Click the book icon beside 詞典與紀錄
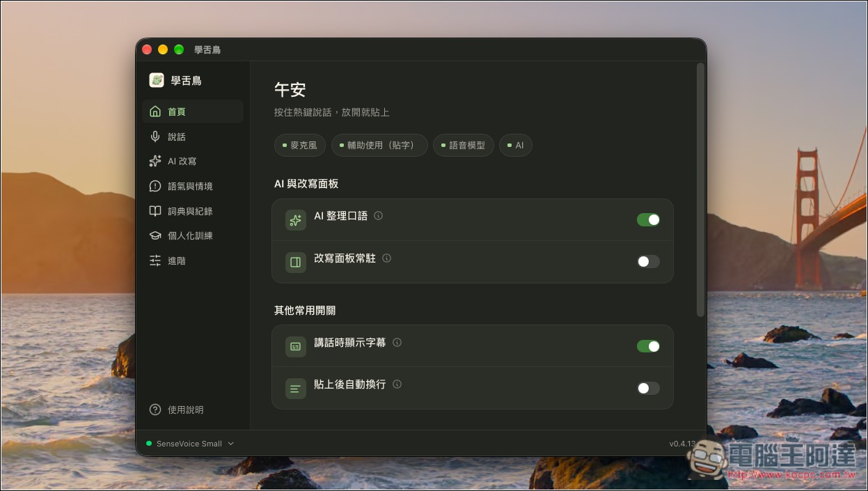868x491 pixels. (155, 211)
